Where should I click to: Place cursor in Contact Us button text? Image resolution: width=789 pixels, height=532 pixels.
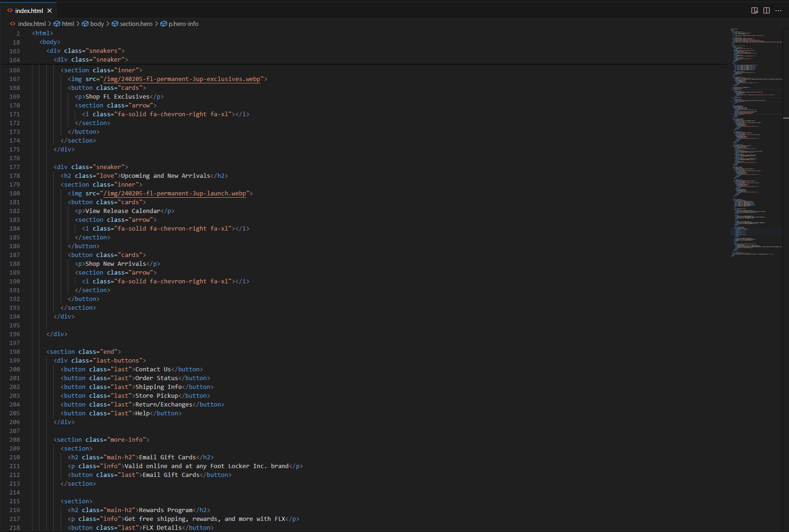(153, 369)
